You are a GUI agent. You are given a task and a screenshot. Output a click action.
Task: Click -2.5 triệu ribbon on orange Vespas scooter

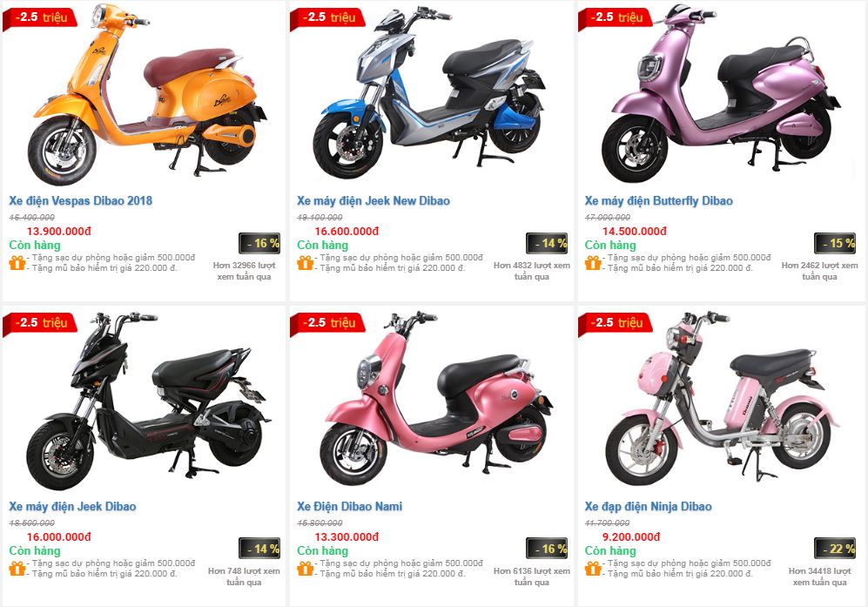(x=39, y=17)
